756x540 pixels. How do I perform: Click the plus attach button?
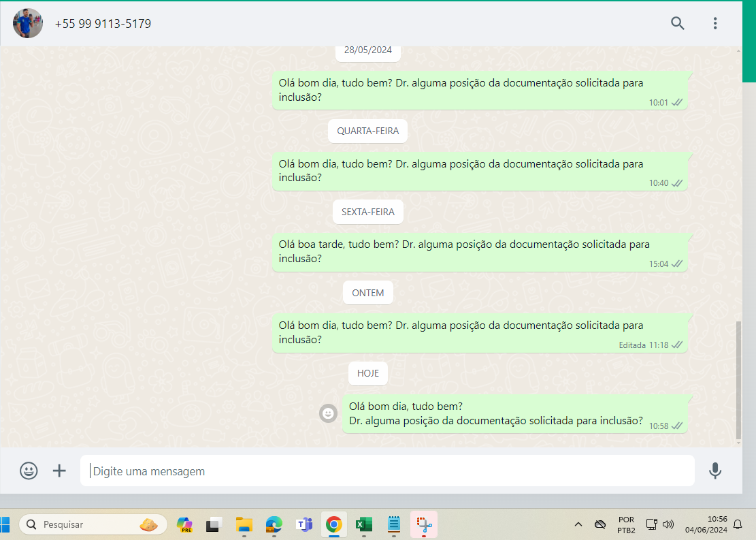(x=60, y=471)
